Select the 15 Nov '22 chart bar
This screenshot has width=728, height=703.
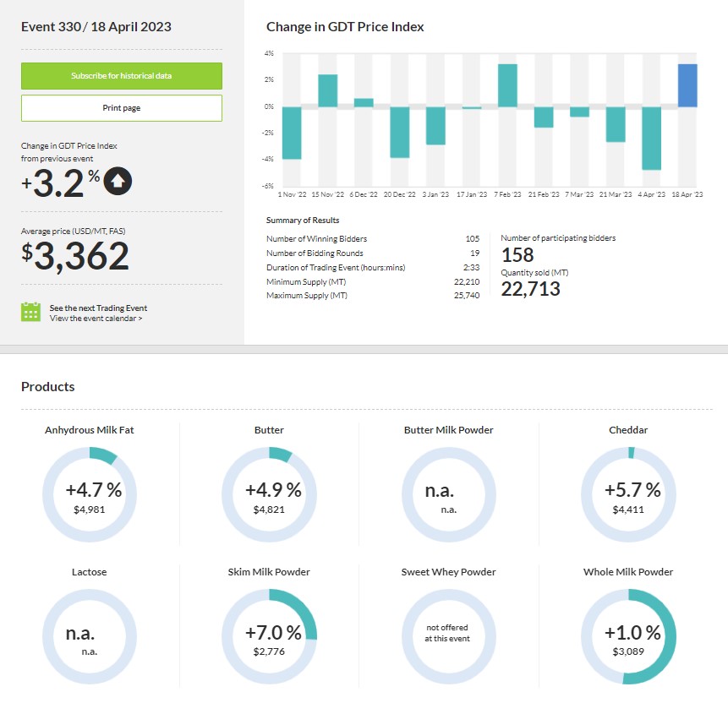[328, 90]
